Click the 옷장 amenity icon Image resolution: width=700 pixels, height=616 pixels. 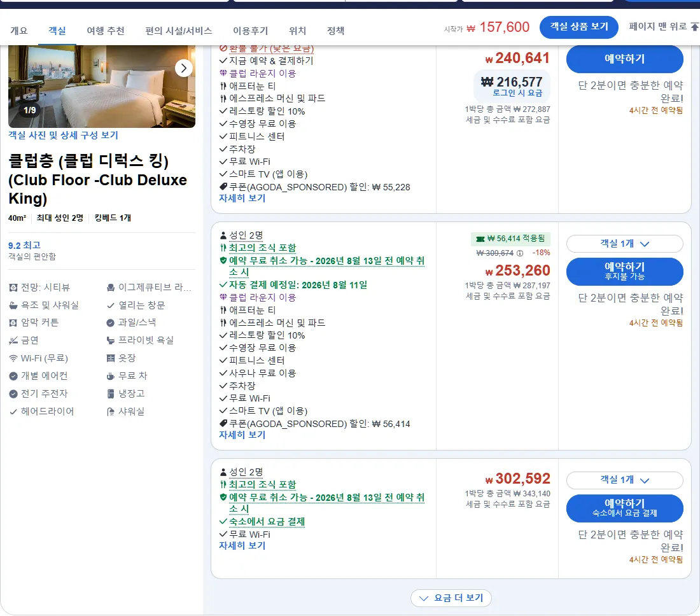click(x=111, y=358)
